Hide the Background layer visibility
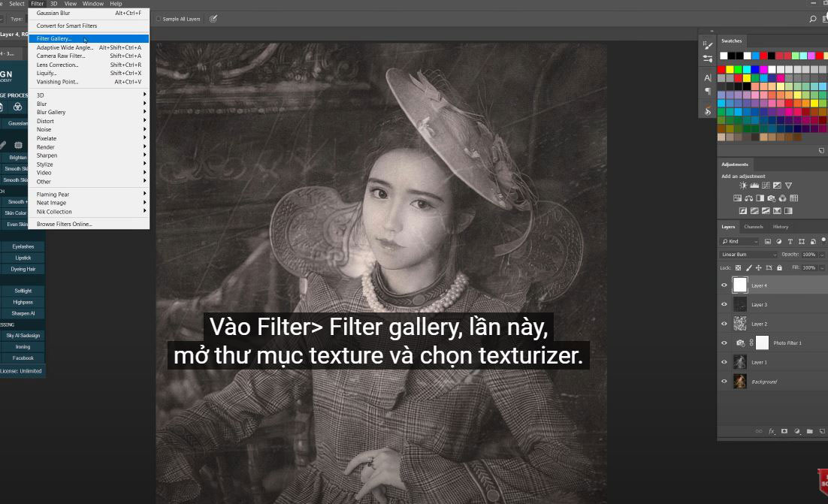The width and height of the screenshot is (828, 504). (x=724, y=381)
